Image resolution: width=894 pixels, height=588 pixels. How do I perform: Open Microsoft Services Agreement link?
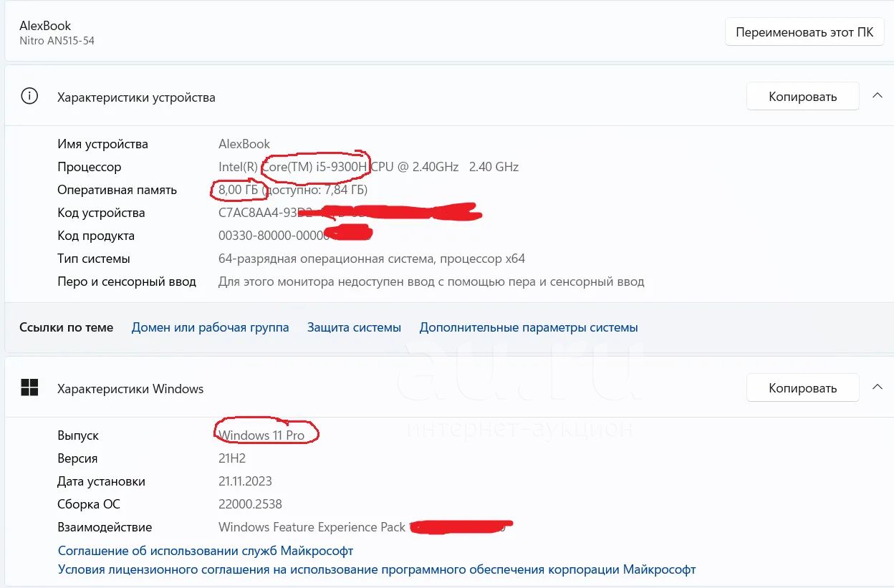point(206,551)
